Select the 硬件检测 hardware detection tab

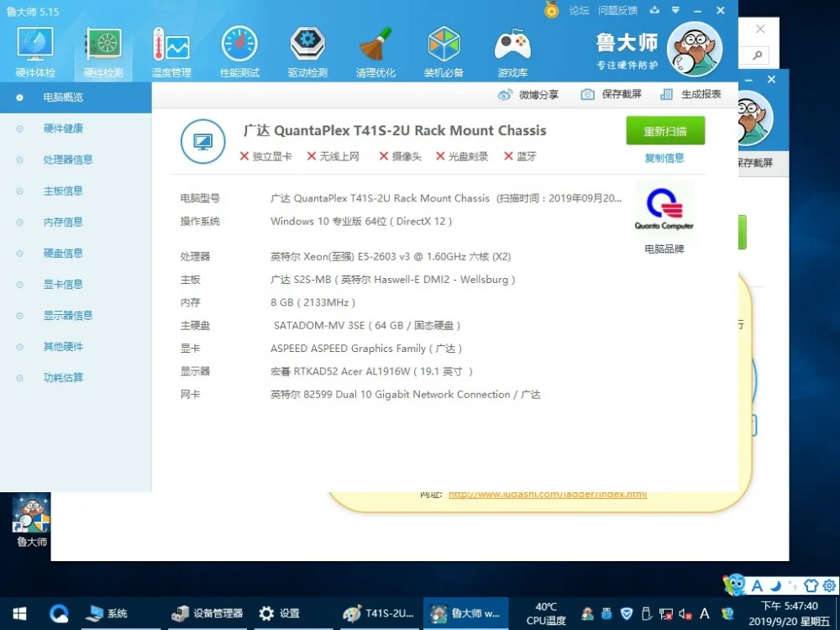[103, 52]
